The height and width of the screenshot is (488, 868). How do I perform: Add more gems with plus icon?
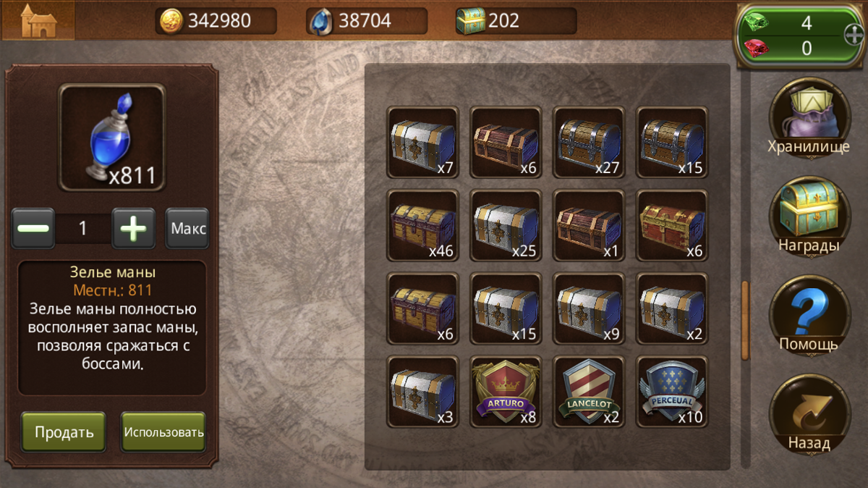853,33
